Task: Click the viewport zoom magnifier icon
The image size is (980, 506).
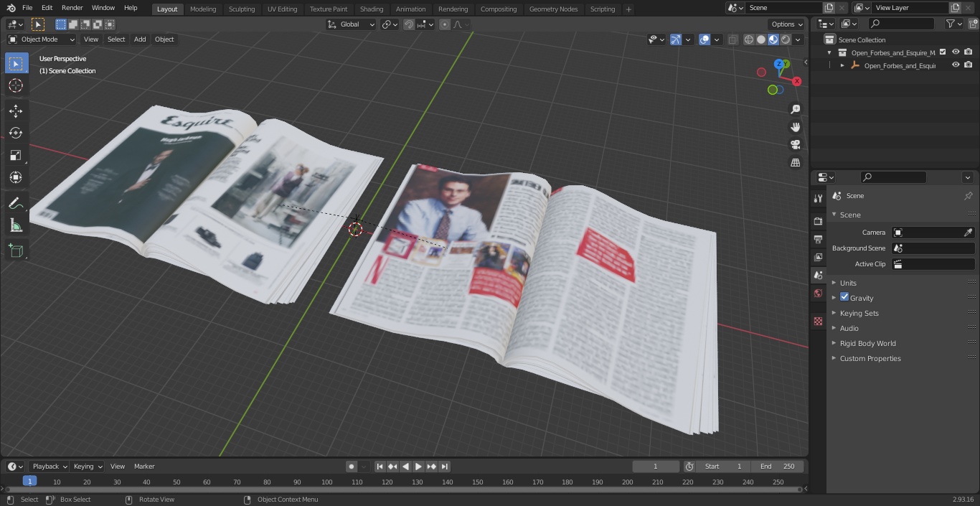Action: click(x=795, y=109)
